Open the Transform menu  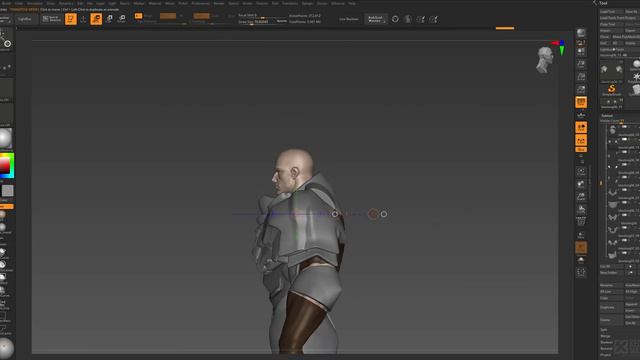coord(290,3)
